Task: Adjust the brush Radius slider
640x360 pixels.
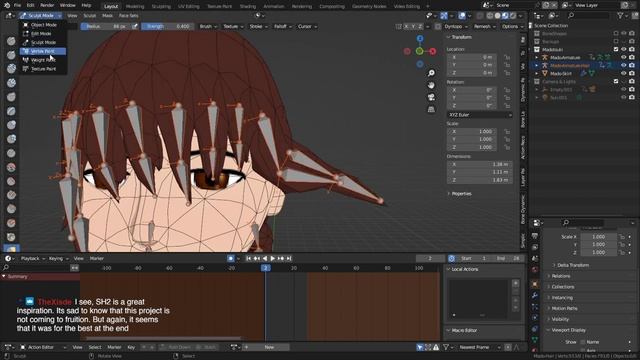Action: coord(106,26)
